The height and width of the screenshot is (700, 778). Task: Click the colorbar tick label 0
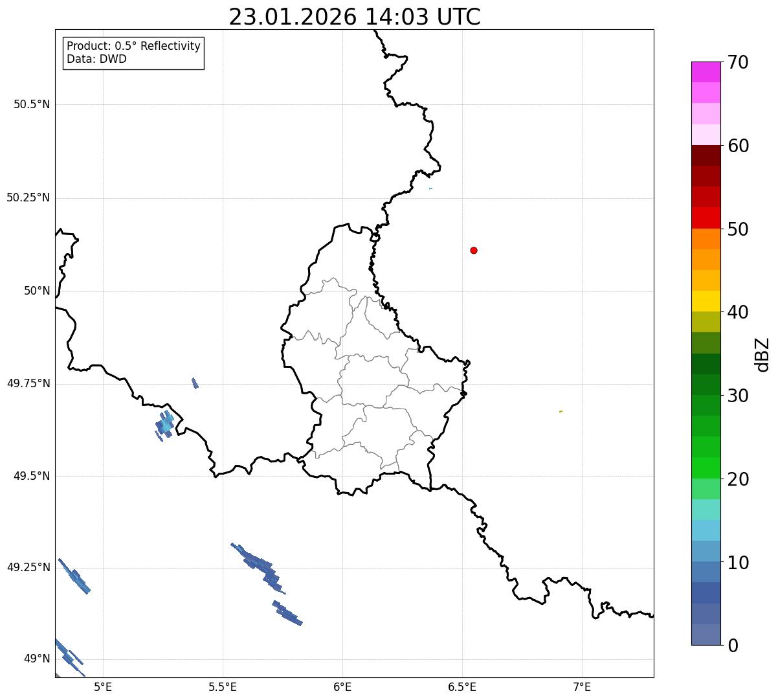pos(733,646)
